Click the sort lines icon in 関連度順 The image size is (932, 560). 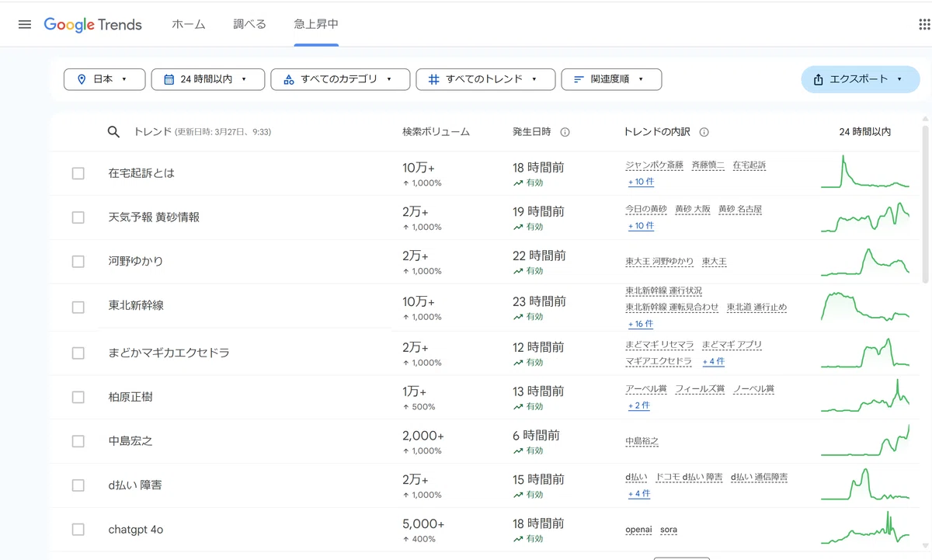tap(579, 79)
